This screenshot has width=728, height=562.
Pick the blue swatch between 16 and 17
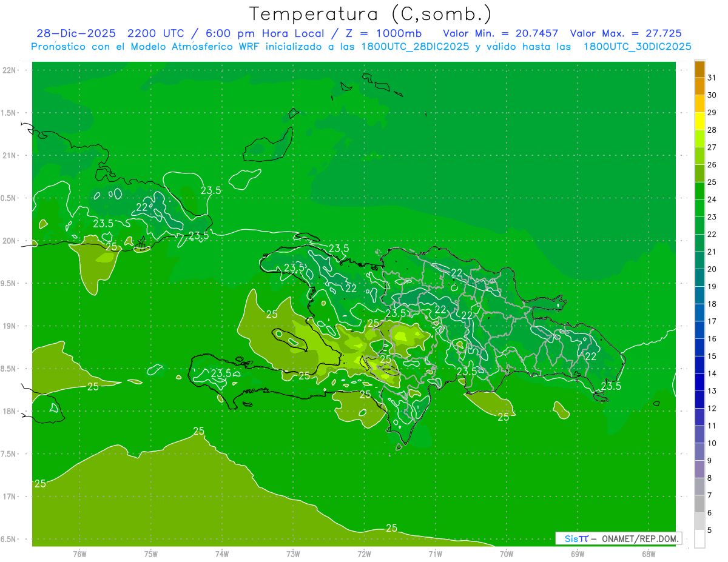pos(699,330)
